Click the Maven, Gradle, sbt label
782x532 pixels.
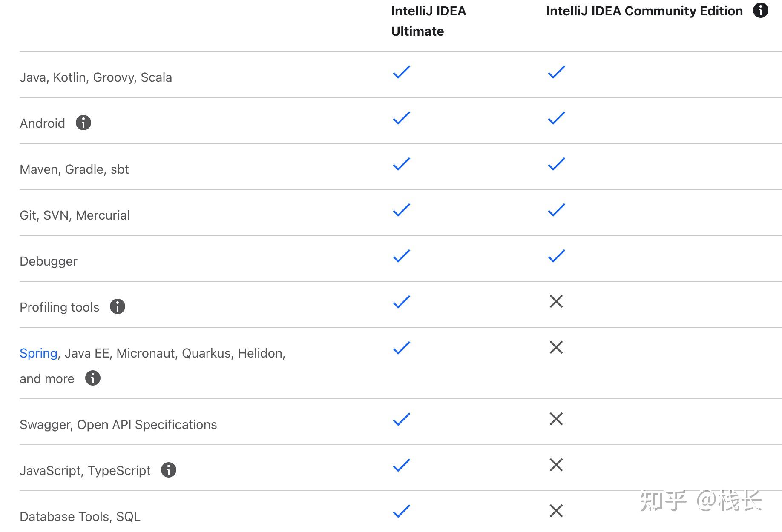point(74,169)
